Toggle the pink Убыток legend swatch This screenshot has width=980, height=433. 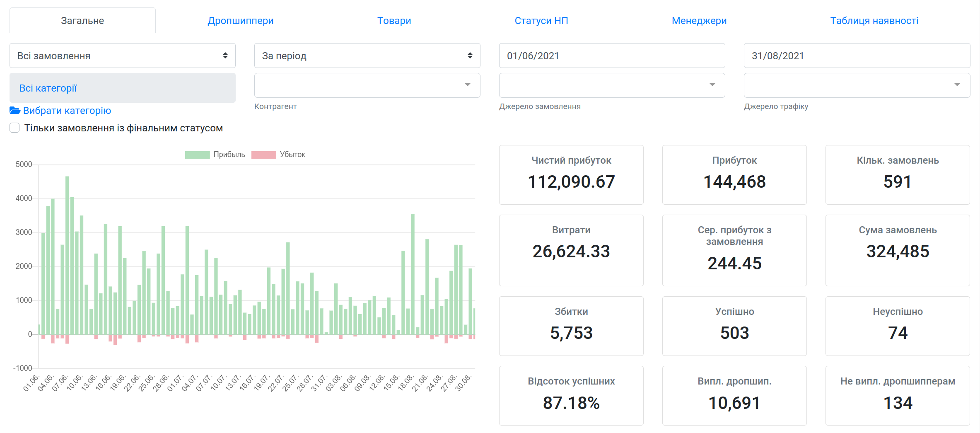tap(263, 155)
